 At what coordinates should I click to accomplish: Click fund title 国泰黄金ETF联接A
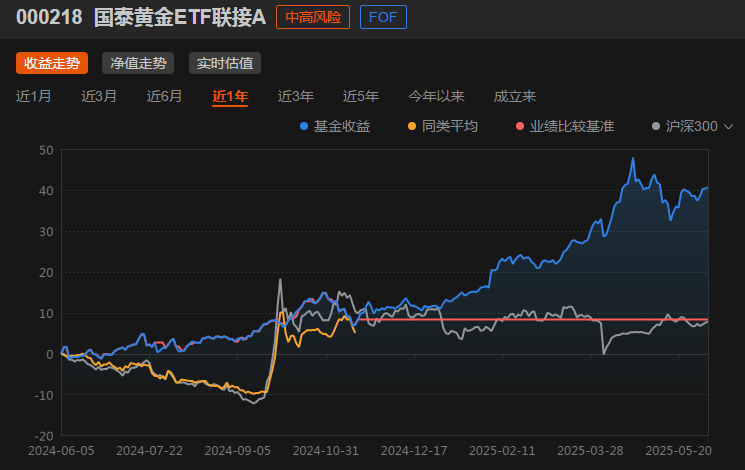180,18
